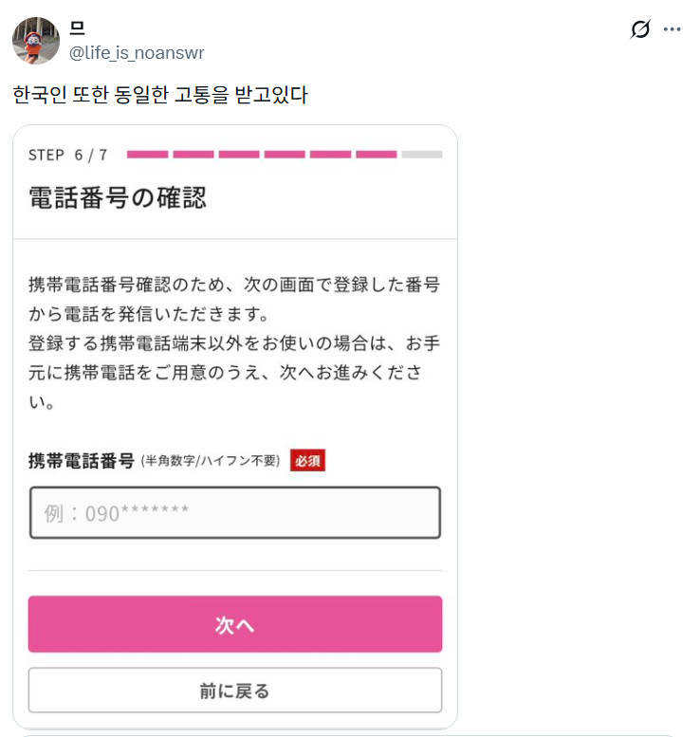Click the STEP 6 / 7 label
Image resolution: width=700 pixels, height=737 pixels.
click(67, 155)
